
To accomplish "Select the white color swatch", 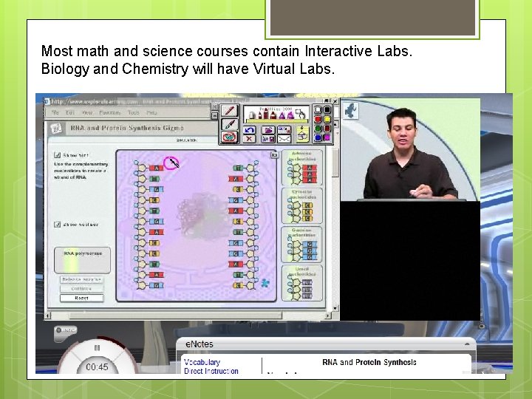I will (x=318, y=110).
